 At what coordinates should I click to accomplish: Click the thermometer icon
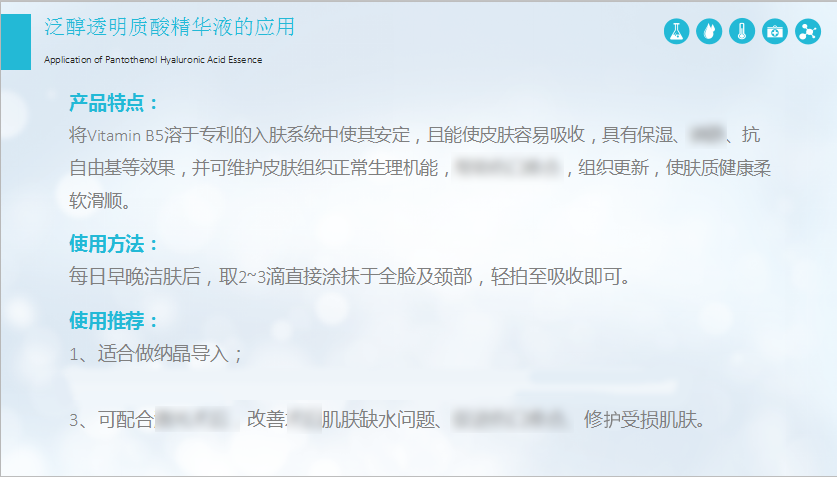pyautogui.click(x=742, y=31)
